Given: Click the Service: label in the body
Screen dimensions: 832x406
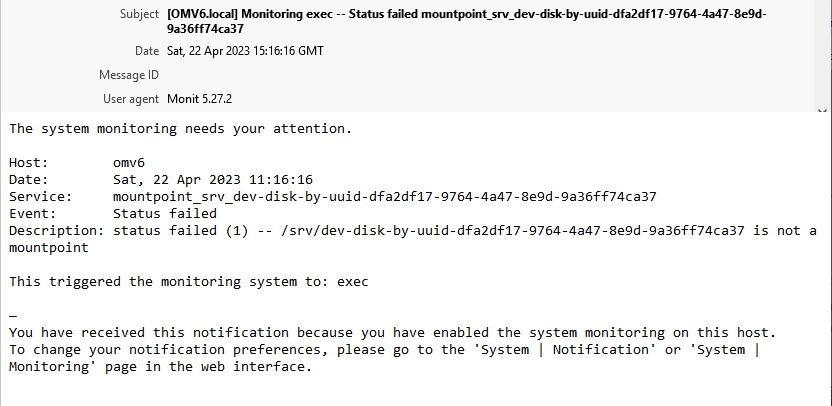Looking at the screenshot, I should (40, 196).
